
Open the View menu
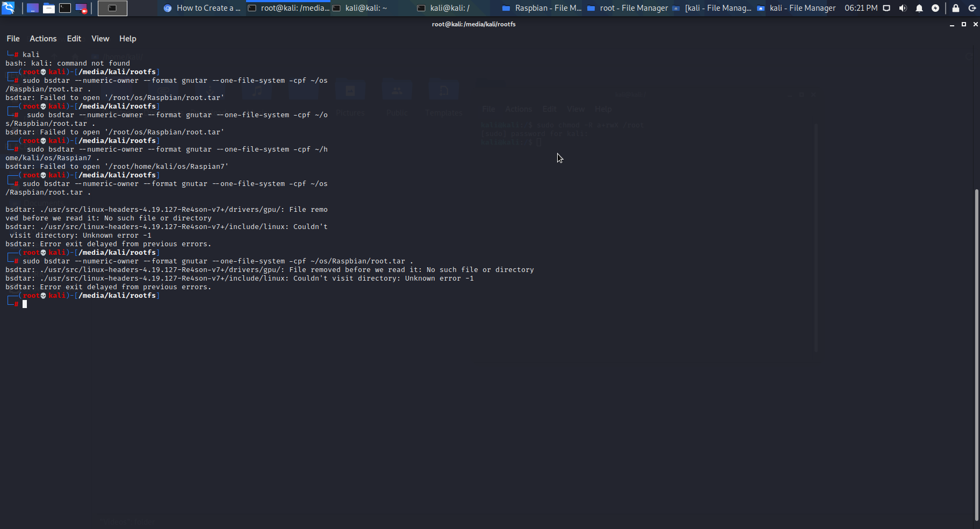click(x=100, y=38)
